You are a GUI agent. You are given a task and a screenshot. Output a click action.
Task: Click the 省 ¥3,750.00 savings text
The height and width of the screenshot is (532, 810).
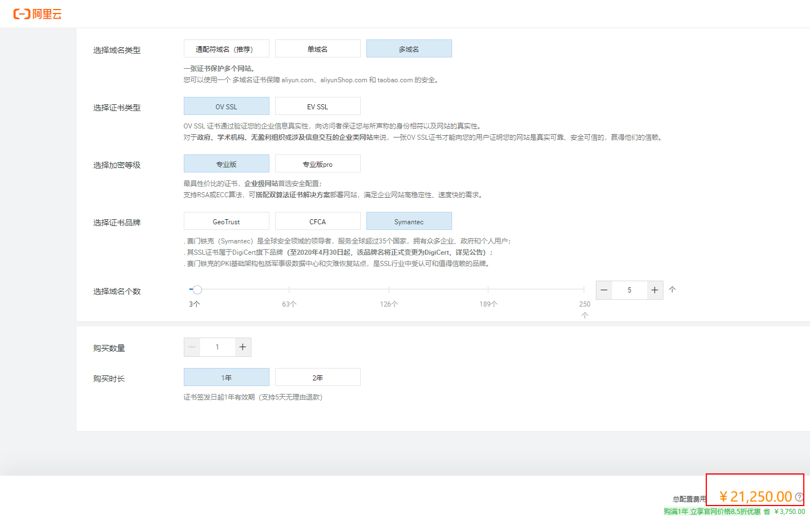pyautogui.click(x=784, y=512)
